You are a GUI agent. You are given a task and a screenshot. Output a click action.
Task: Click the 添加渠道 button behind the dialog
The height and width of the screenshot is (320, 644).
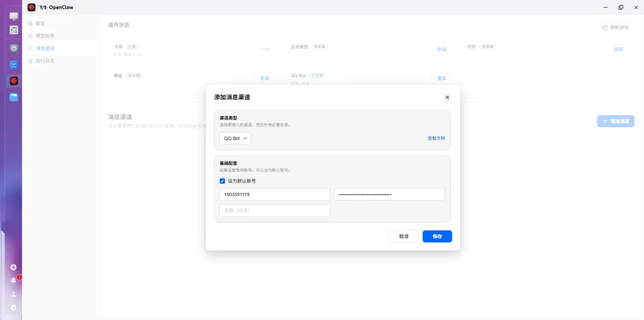[x=615, y=121]
